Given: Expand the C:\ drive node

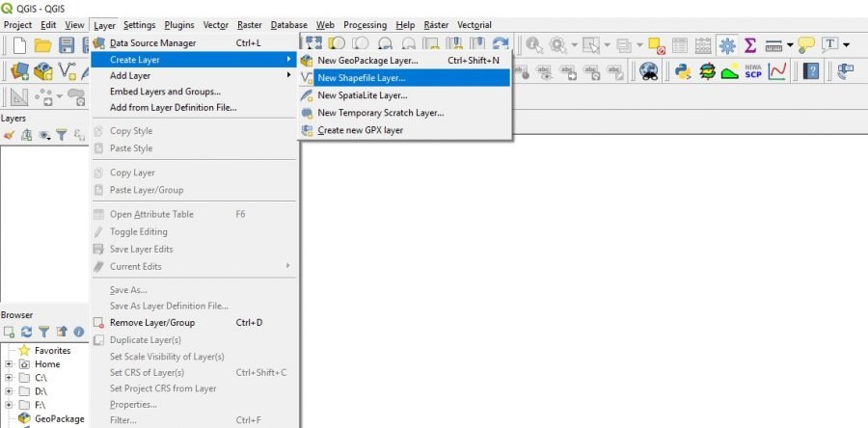Looking at the screenshot, I should click(x=9, y=378).
